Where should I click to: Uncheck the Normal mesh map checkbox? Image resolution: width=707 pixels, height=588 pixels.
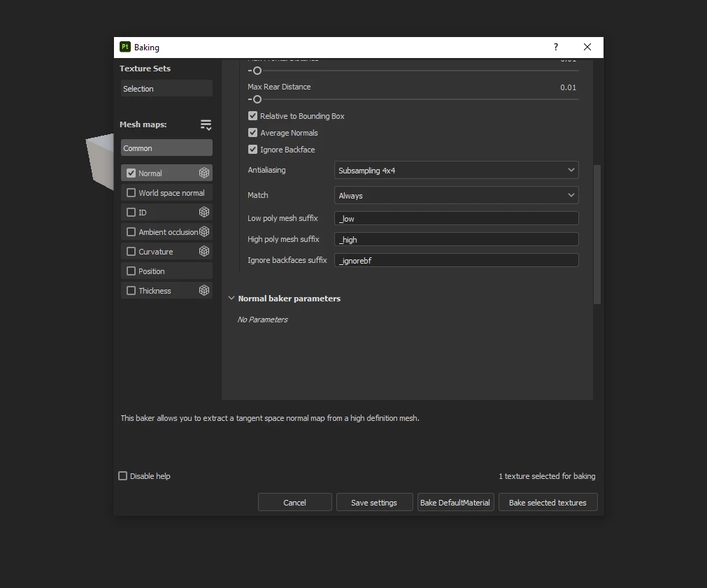coord(131,173)
